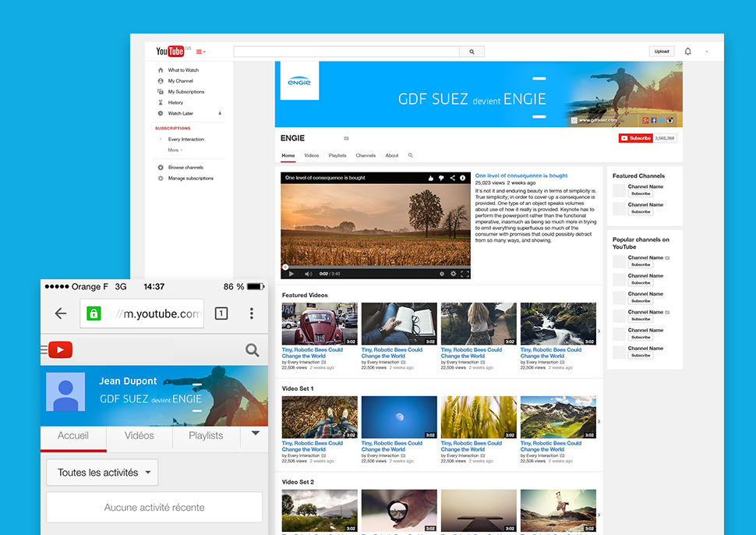This screenshot has height=535, width=756.
Task: Dislike the video with the thumbs-down icon
Action: [x=441, y=178]
